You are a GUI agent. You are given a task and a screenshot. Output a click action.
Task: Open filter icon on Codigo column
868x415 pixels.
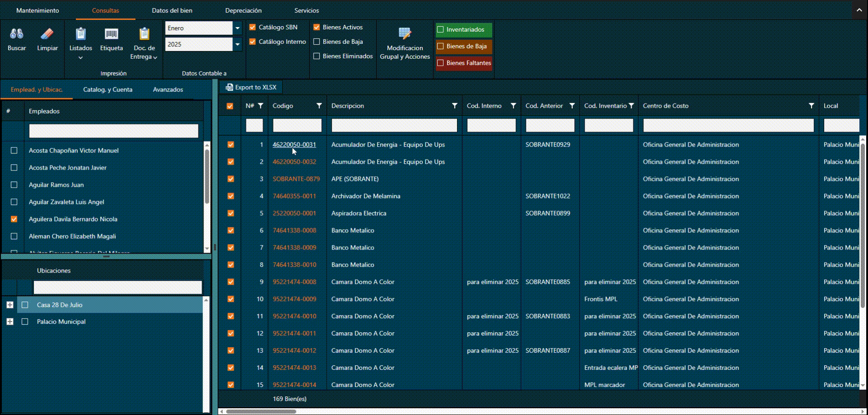click(319, 106)
